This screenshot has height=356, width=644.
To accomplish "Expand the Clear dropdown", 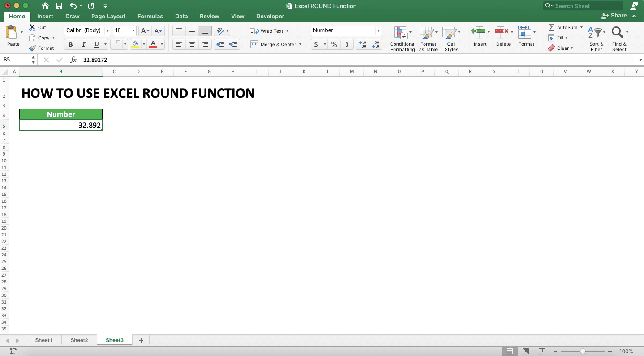I will point(571,48).
